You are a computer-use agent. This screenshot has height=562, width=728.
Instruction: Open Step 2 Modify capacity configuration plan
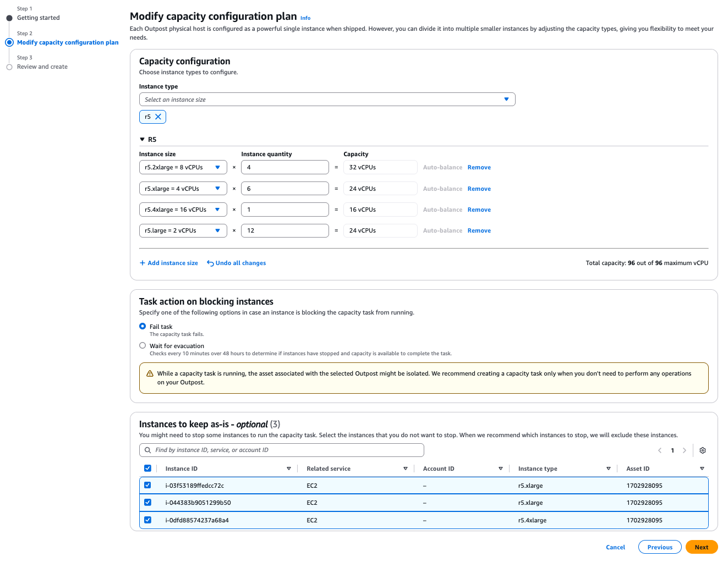click(68, 42)
